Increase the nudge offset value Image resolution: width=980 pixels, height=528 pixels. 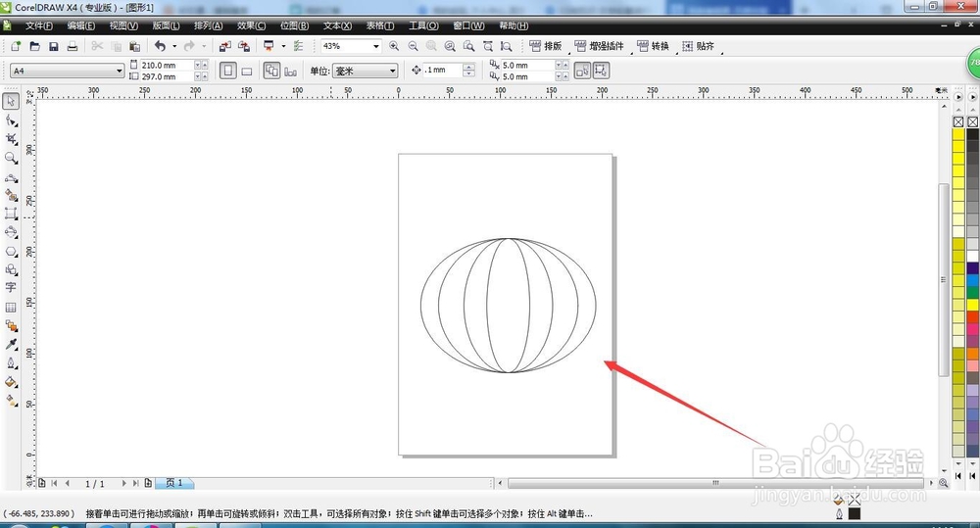(x=468, y=67)
